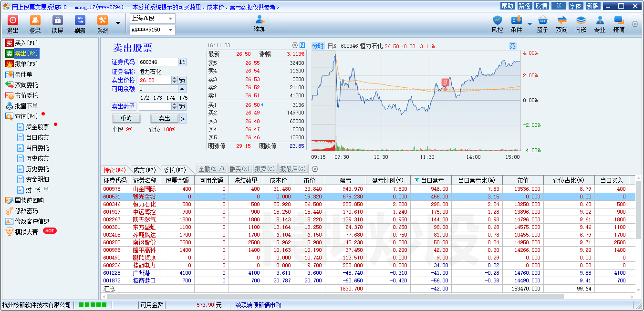This screenshot has height=311, width=644.
Task: Click the 刷新 refresh icon
Action: (80, 24)
